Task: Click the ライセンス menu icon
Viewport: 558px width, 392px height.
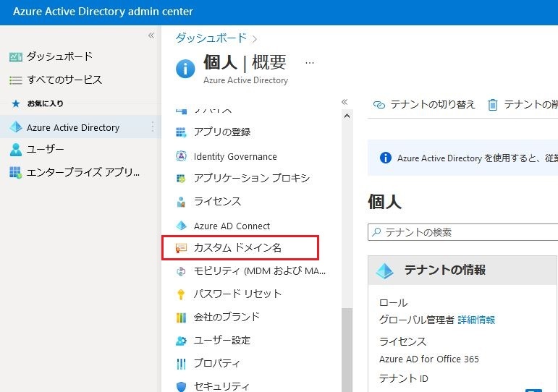Action: (x=181, y=202)
